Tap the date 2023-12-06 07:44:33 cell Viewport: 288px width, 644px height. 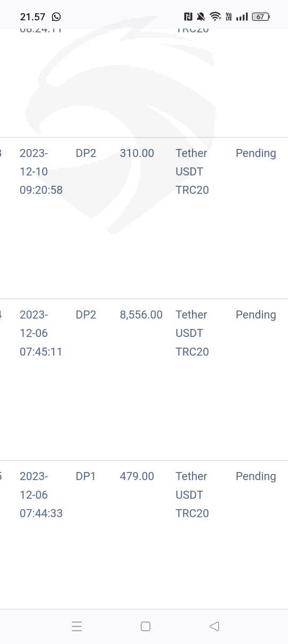(41, 494)
